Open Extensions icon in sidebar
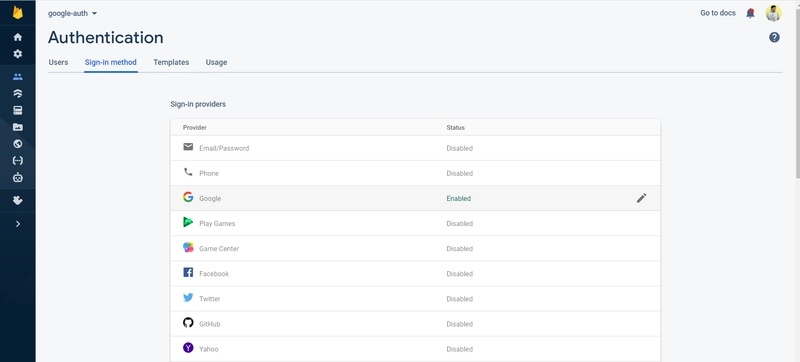800x362 pixels. [18, 201]
